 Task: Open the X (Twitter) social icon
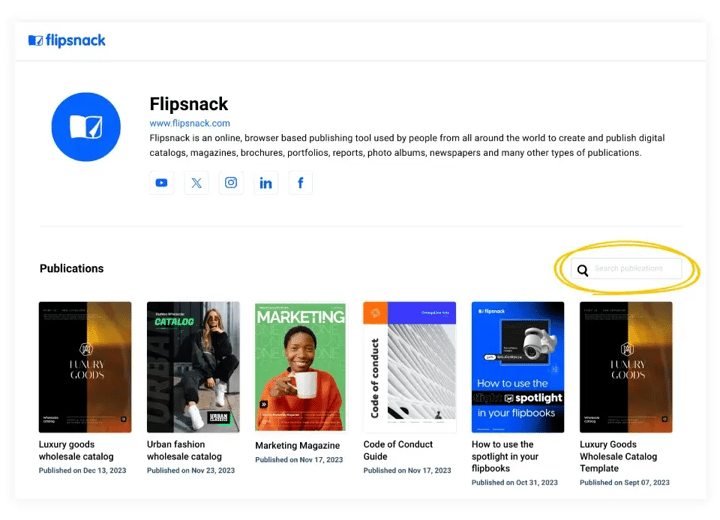[x=197, y=183]
